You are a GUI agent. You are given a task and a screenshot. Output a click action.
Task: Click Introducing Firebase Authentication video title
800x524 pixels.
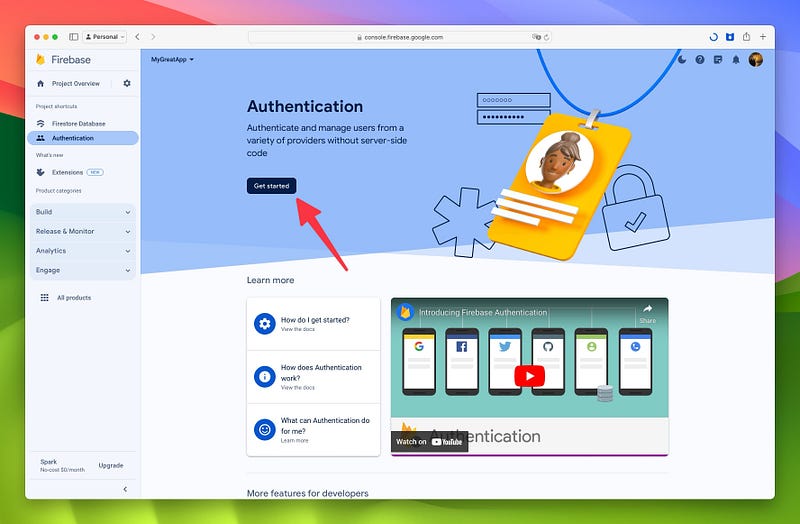coord(483,312)
